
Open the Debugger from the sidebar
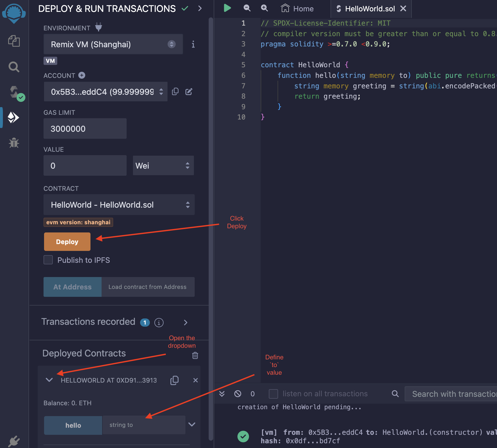(x=14, y=143)
